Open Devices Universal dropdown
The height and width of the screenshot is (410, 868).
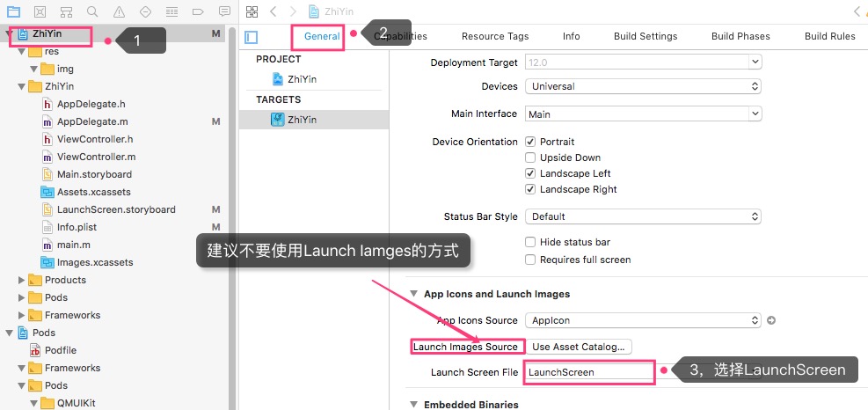coord(643,86)
